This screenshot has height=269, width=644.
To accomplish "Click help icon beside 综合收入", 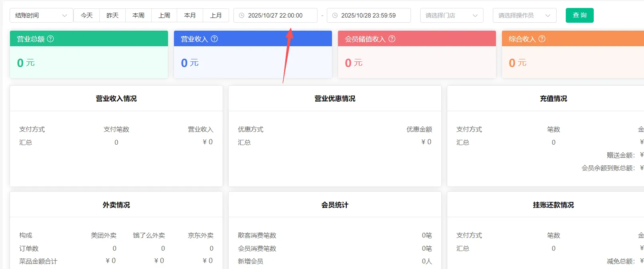I will pos(542,39).
